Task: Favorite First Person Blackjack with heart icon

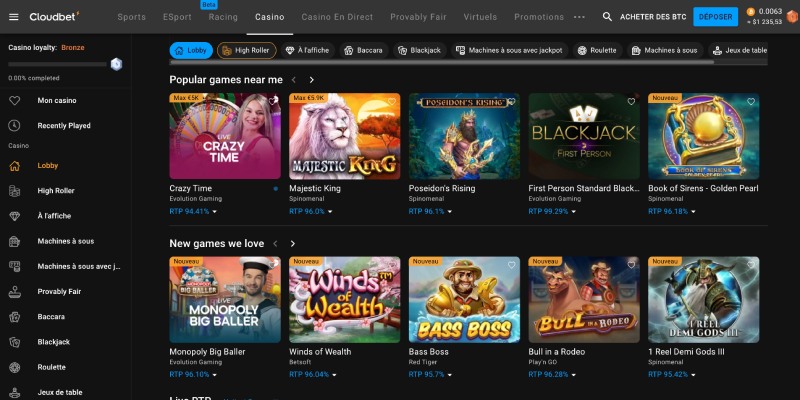Action: (x=631, y=102)
